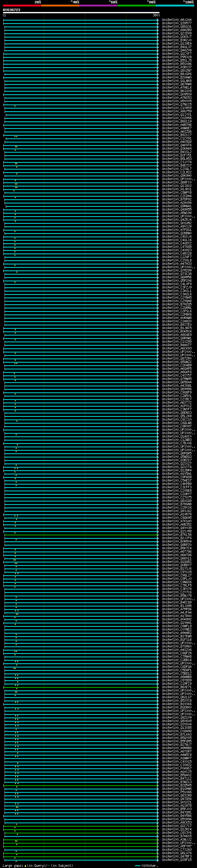Click the 'Large gaps' legend text
Image resolution: width=197 pixels, height=868 pixels.
click(13, 865)
